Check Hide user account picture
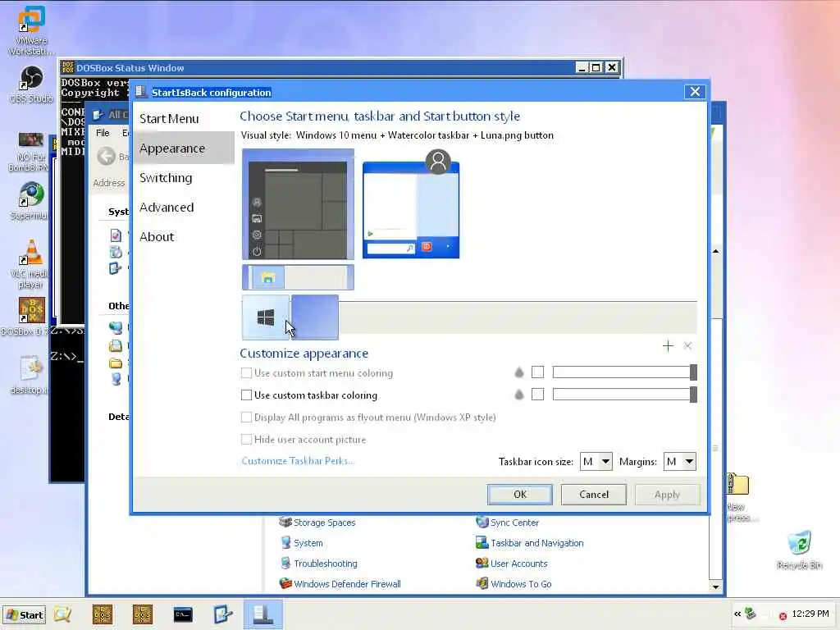Image resolution: width=840 pixels, height=630 pixels. (246, 440)
